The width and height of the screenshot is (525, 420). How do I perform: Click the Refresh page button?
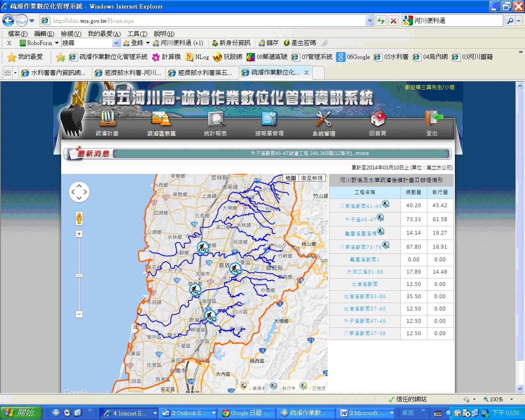(381, 21)
